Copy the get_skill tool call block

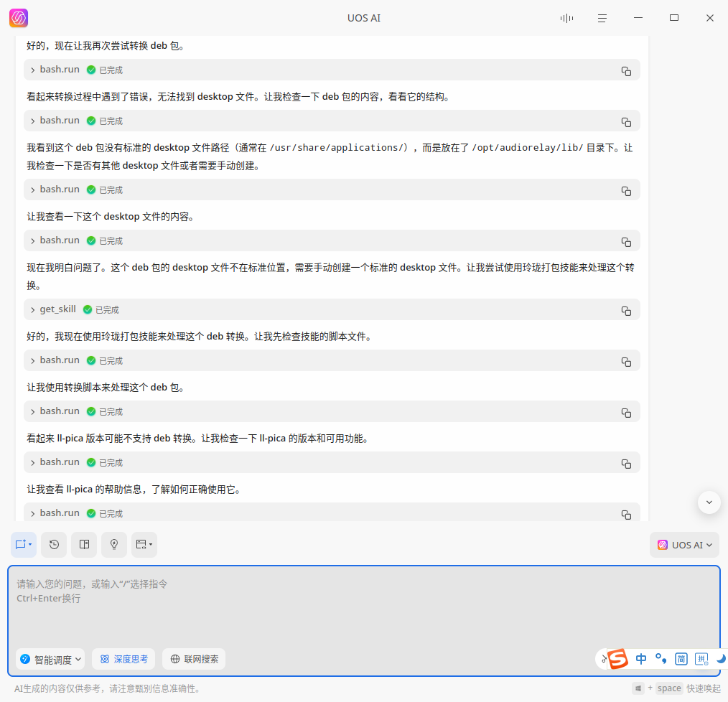point(626,311)
